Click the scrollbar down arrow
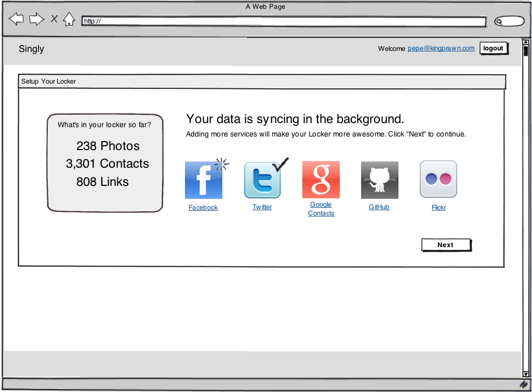Viewport: 532px width, 392px height. pos(526,374)
